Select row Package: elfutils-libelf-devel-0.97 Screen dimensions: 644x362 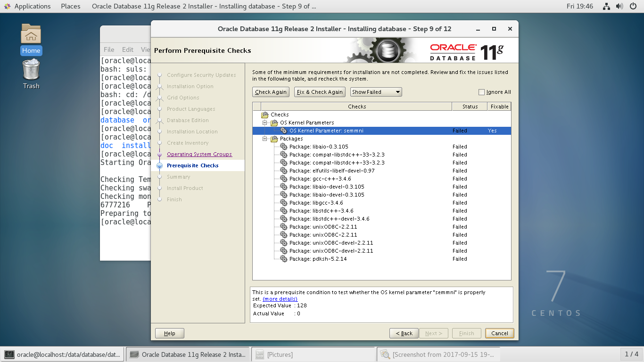pos(382,171)
